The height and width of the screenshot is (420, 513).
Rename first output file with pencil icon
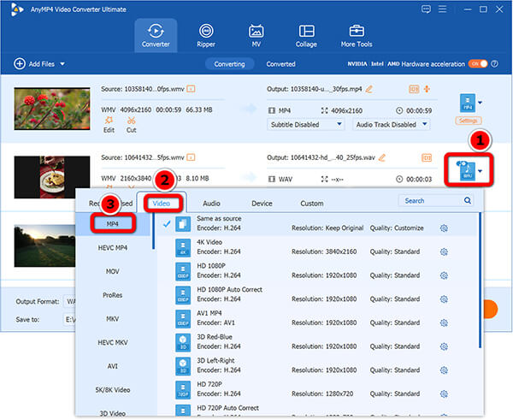[369, 89]
